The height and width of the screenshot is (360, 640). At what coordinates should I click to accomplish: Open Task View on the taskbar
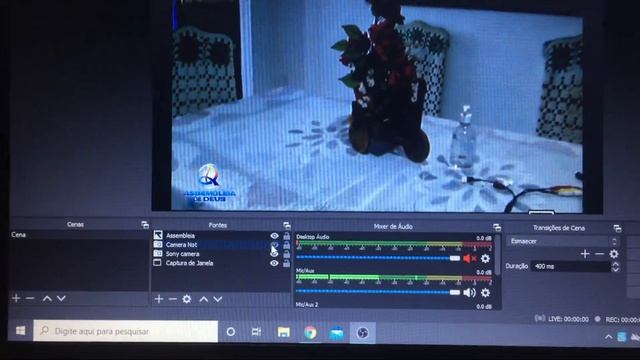256,332
